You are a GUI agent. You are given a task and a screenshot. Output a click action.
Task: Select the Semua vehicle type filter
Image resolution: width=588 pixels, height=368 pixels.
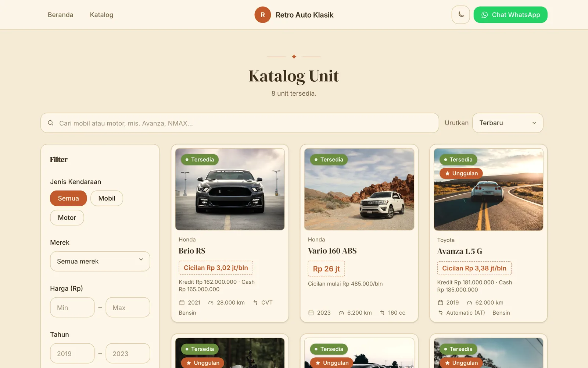[x=68, y=198]
